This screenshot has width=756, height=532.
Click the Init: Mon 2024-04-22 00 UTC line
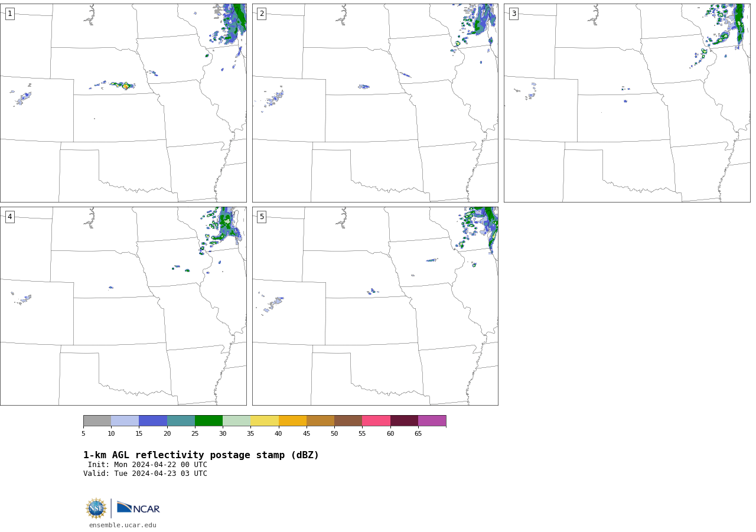148,465
